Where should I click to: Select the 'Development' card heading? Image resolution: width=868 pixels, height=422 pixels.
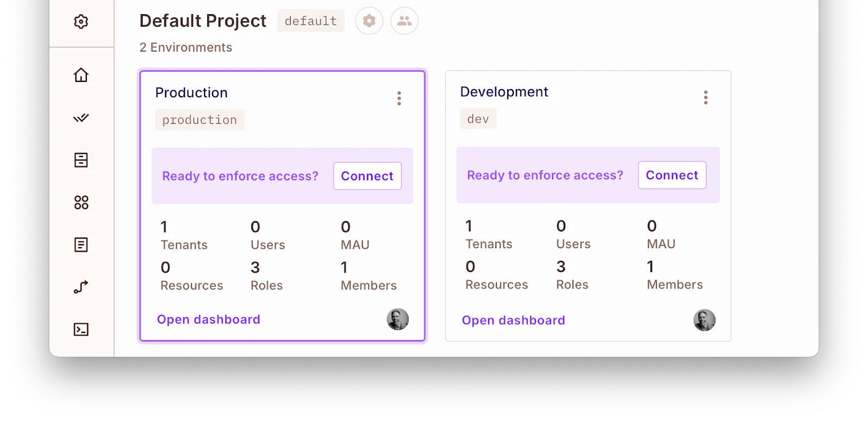504,92
